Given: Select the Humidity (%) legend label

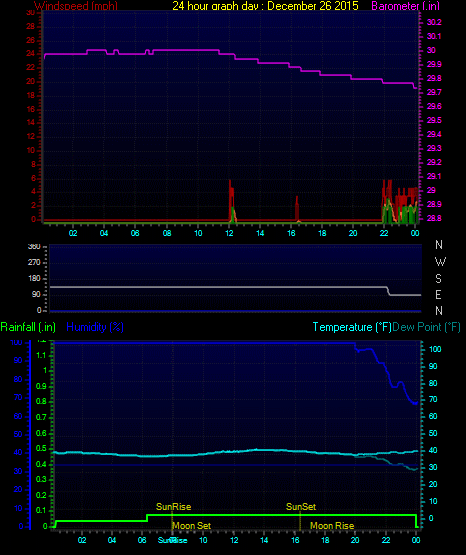Looking at the screenshot, I should pyautogui.click(x=95, y=327).
